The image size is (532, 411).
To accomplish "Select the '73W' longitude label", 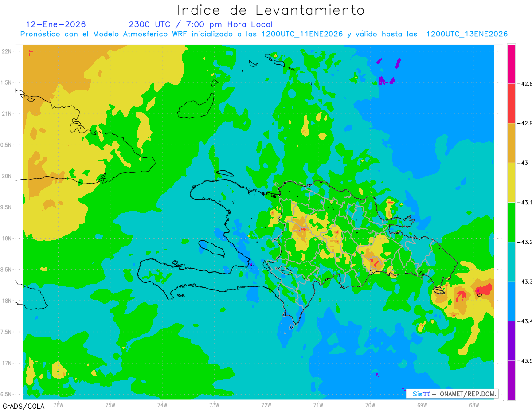I will [214, 405].
